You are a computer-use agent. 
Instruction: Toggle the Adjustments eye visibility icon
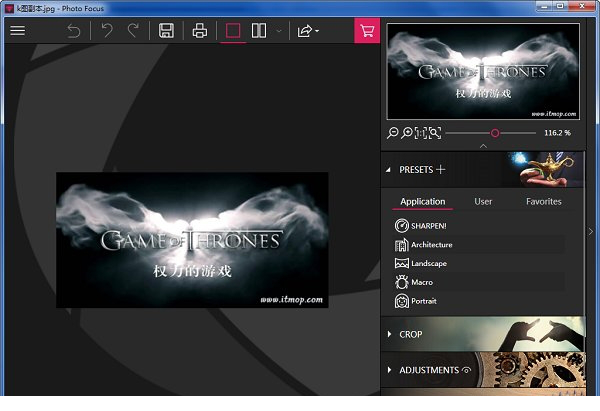point(466,370)
